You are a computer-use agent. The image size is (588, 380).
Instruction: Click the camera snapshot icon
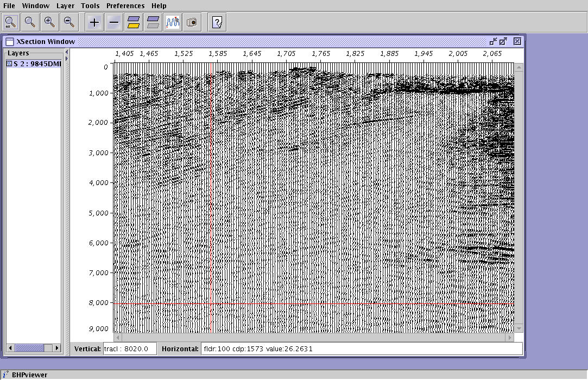point(192,22)
